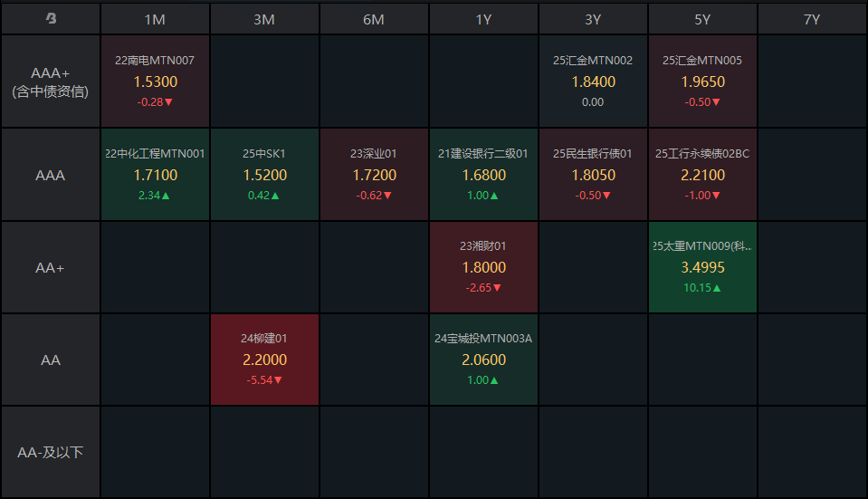Select the 23深业01 bond cell
Image resolution: width=868 pixels, height=499 pixels.
point(374,174)
